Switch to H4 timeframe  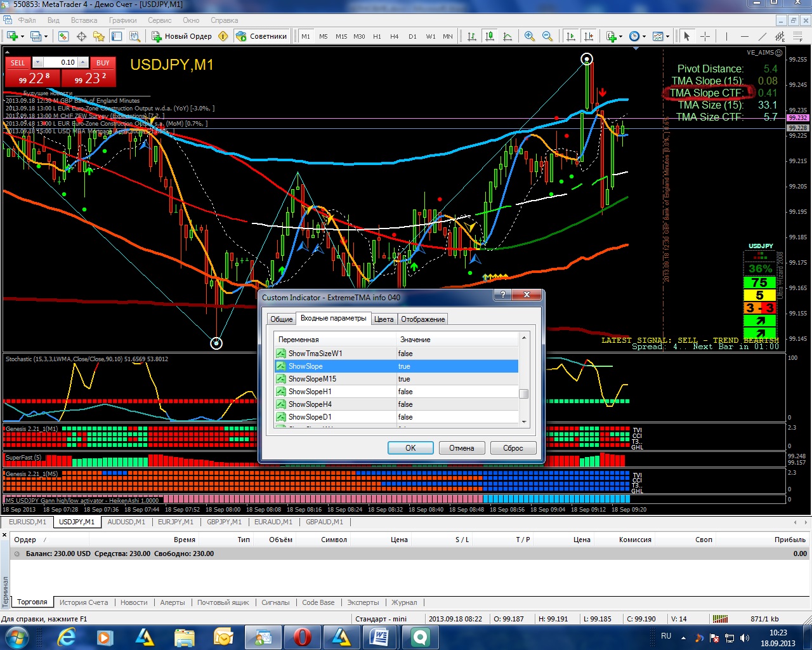point(395,36)
